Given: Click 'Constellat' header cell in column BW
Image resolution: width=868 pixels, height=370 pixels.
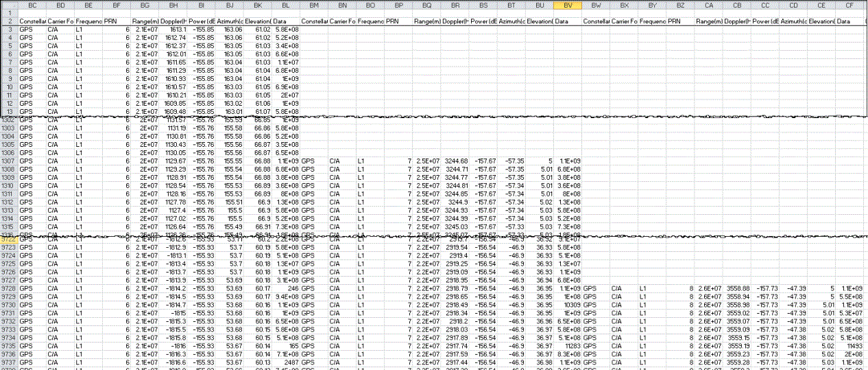Looking at the screenshot, I should click(596, 21).
